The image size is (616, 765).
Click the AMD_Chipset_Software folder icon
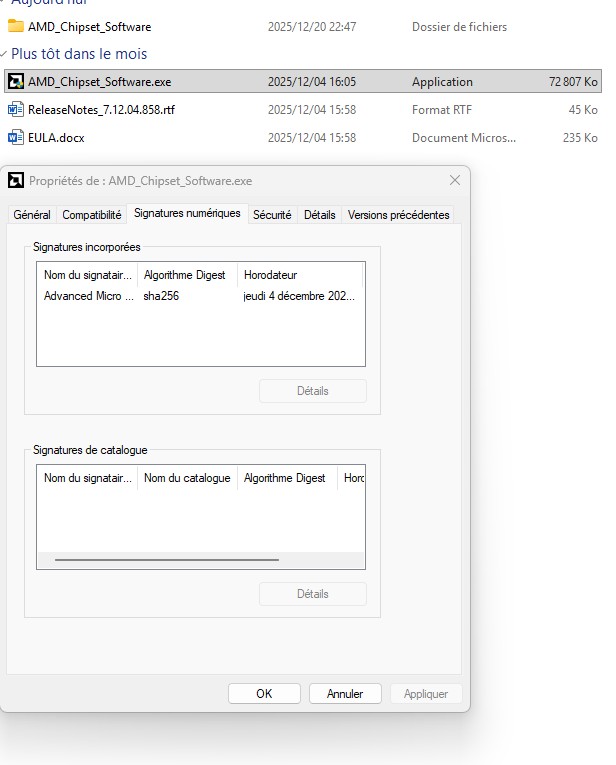point(16,26)
